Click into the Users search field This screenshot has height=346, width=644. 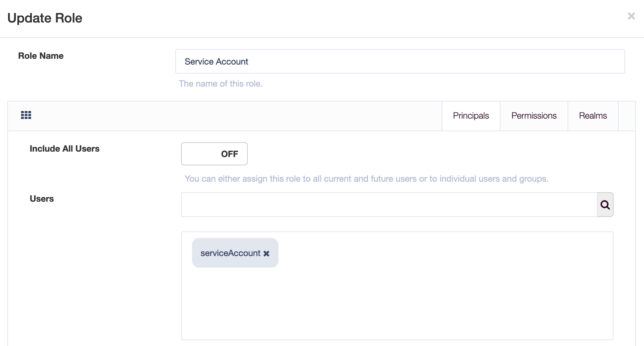click(389, 205)
